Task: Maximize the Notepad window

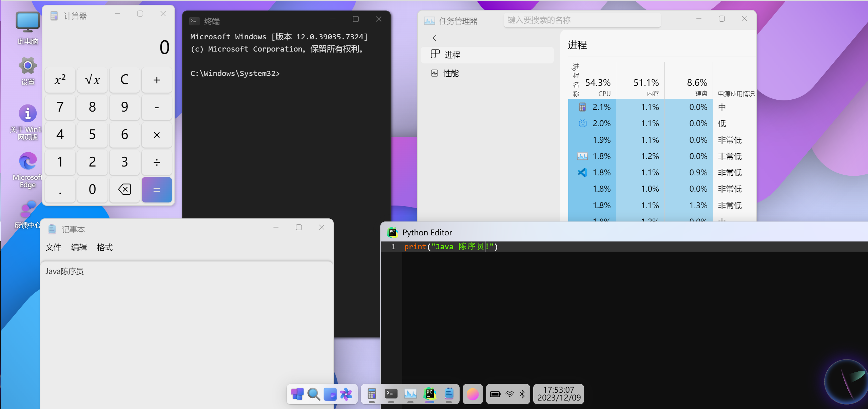Action: (x=298, y=227)
